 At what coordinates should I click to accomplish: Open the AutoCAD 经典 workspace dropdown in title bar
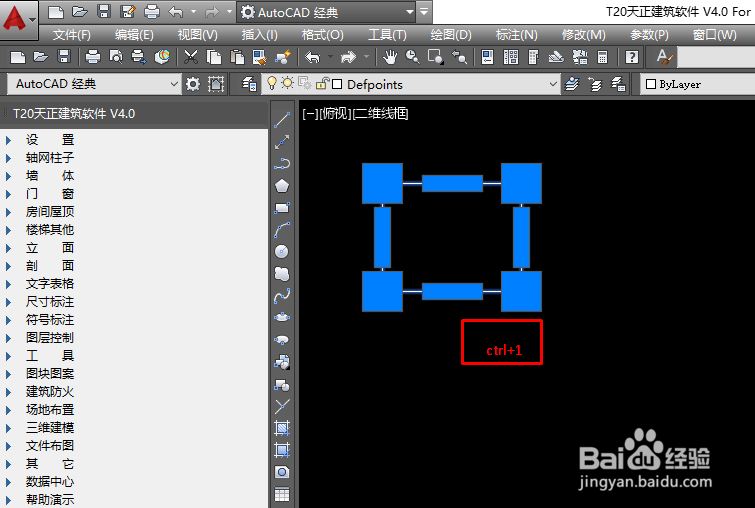[410, 12]
